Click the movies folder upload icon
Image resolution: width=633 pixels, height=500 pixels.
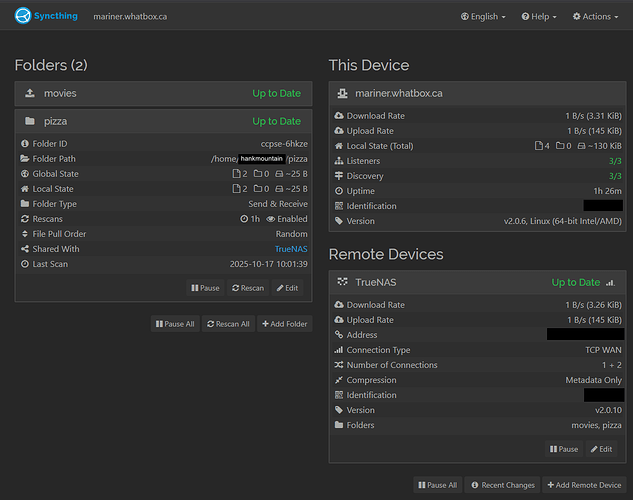tap(29, 93)
